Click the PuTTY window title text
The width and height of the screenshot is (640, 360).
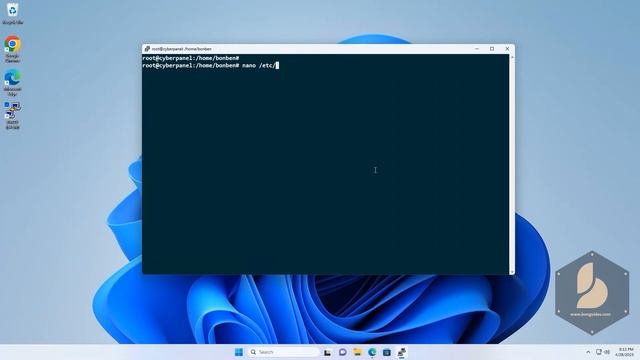182,49
